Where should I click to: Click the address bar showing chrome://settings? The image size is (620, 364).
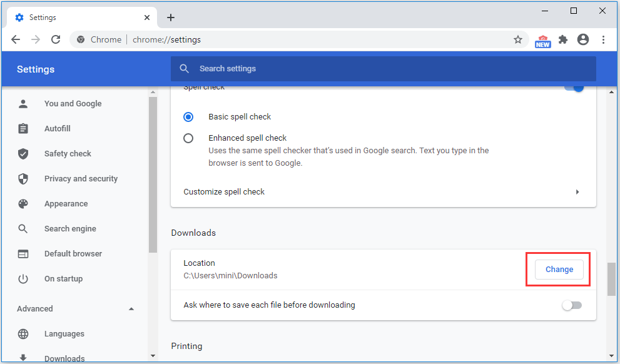coord(299,39)
